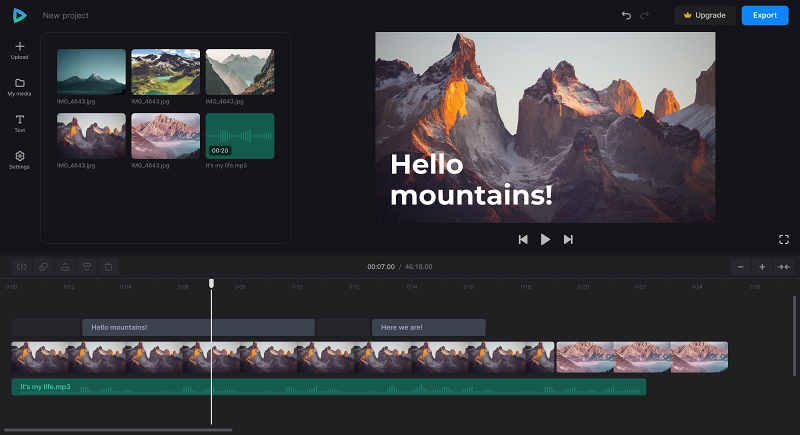Click the vertical timeline scrollbar

coord(794,336)
